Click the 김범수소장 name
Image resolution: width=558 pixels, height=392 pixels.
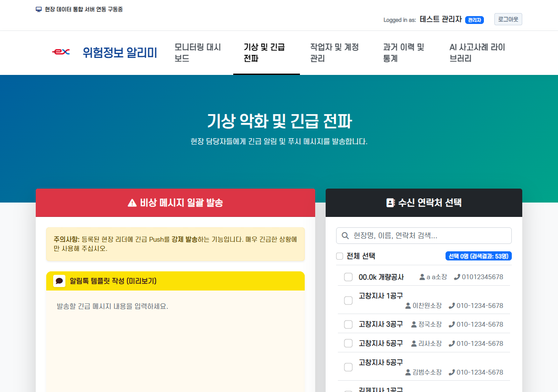click(427, 372)
